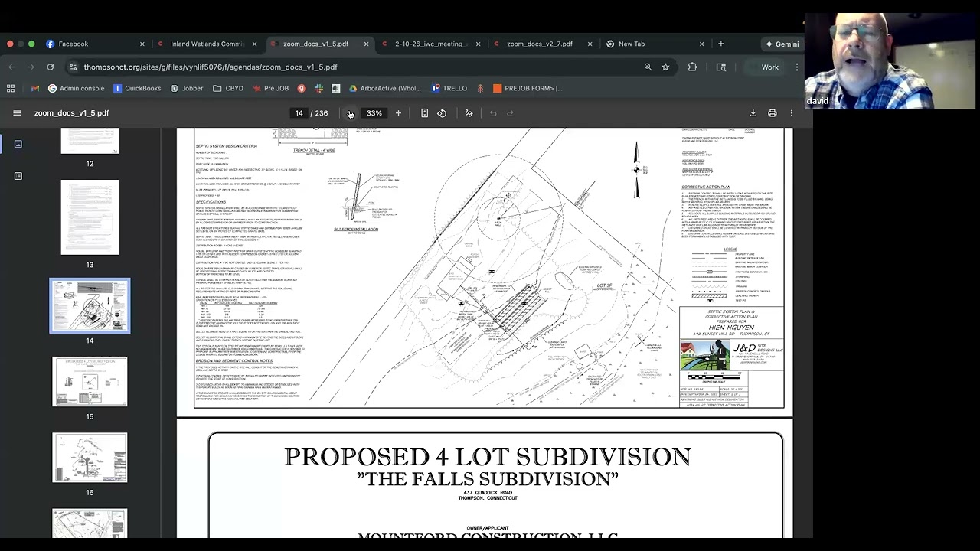Screen dimensions: 980x551
Task: Reload the current page
Action: coord(50,67)
